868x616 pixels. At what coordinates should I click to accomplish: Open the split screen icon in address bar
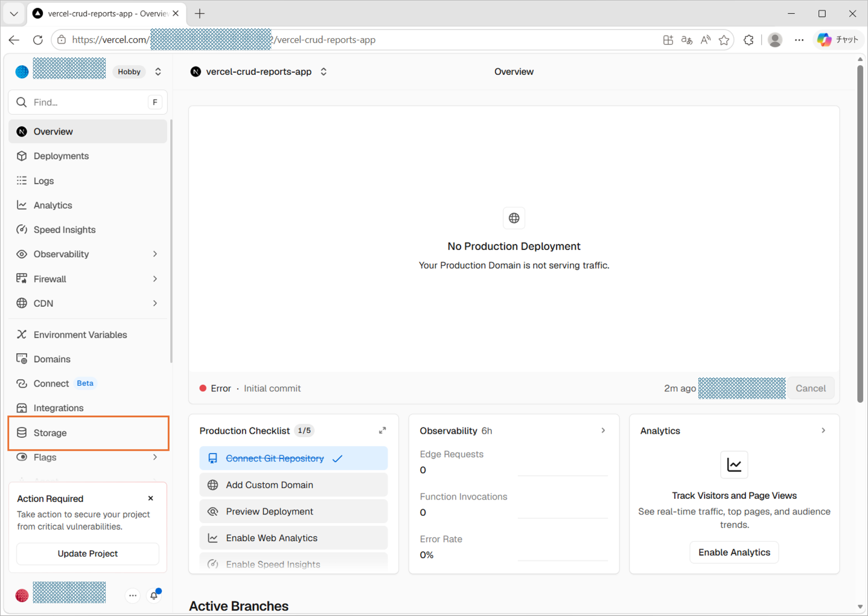click(668, 40)
